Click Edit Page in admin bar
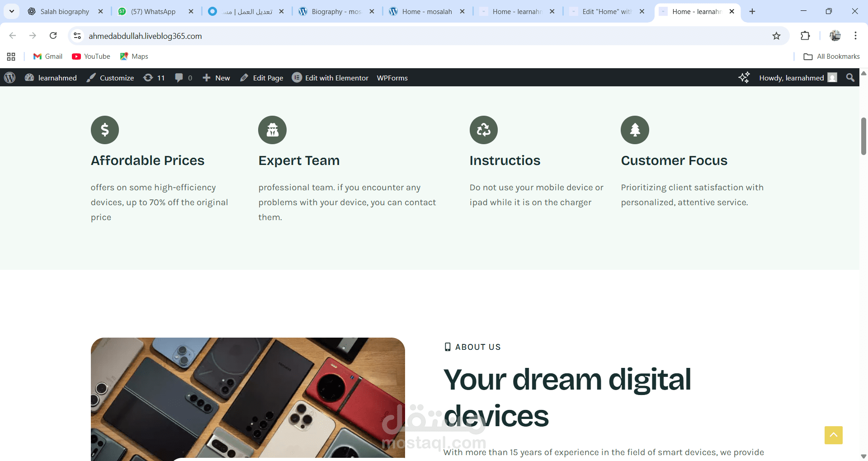Viewport: 868px width, 461px height. pos(262,78)
